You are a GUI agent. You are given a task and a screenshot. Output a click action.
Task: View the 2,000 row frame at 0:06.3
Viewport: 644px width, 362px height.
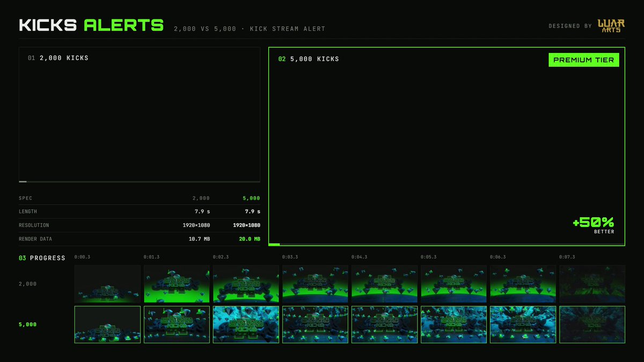point(523,284)
